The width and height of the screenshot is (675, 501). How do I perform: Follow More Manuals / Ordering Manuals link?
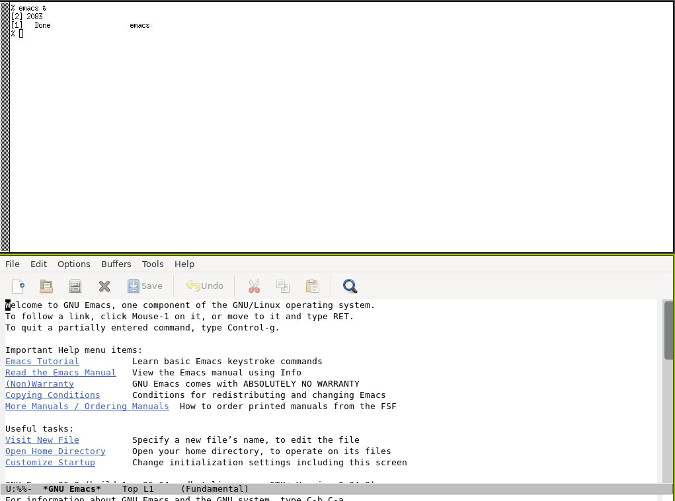click(x=87, y=406)
